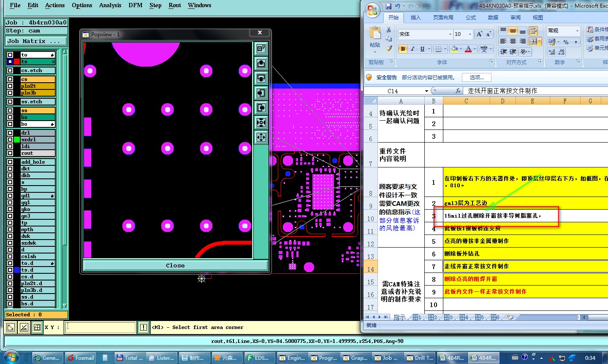The width and height of the screenshot is (608, 364).
Task: Click the Wrap Text icon in Excel alignment group
Action: point(533,31)
